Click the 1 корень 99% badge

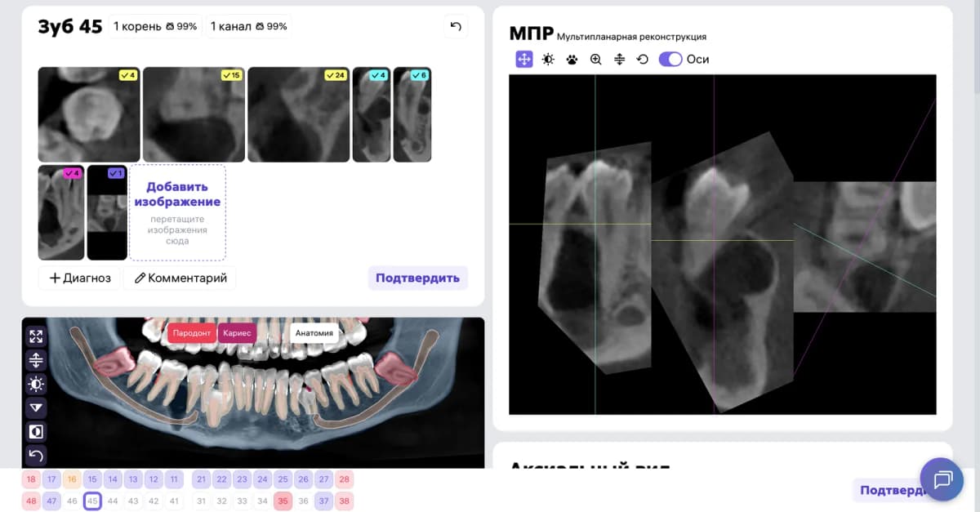coord(155,26)
